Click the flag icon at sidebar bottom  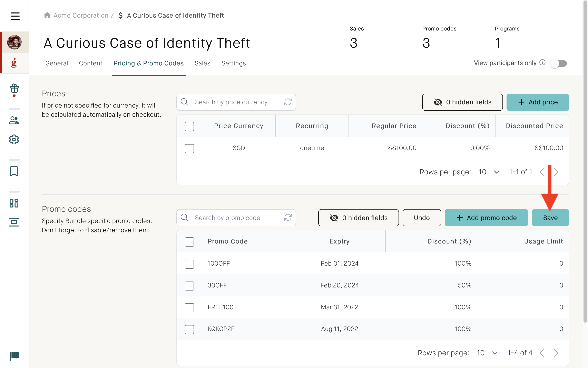point(14,356)
